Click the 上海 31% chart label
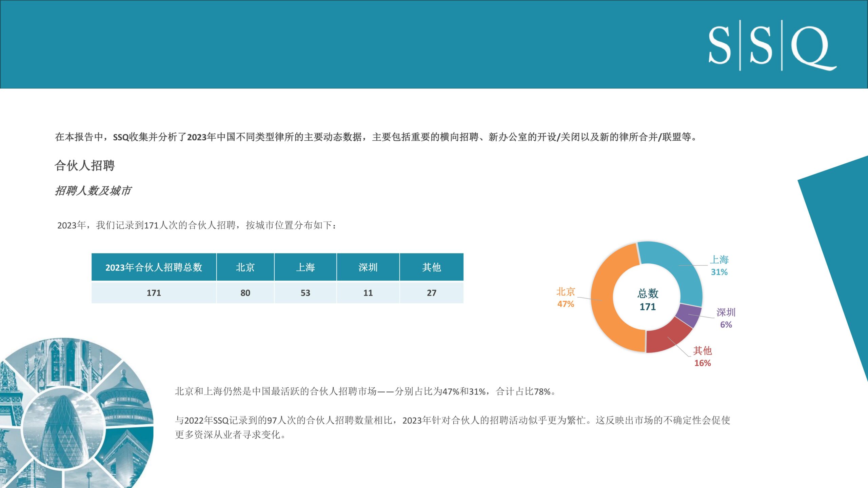 (x=719, y=266)
